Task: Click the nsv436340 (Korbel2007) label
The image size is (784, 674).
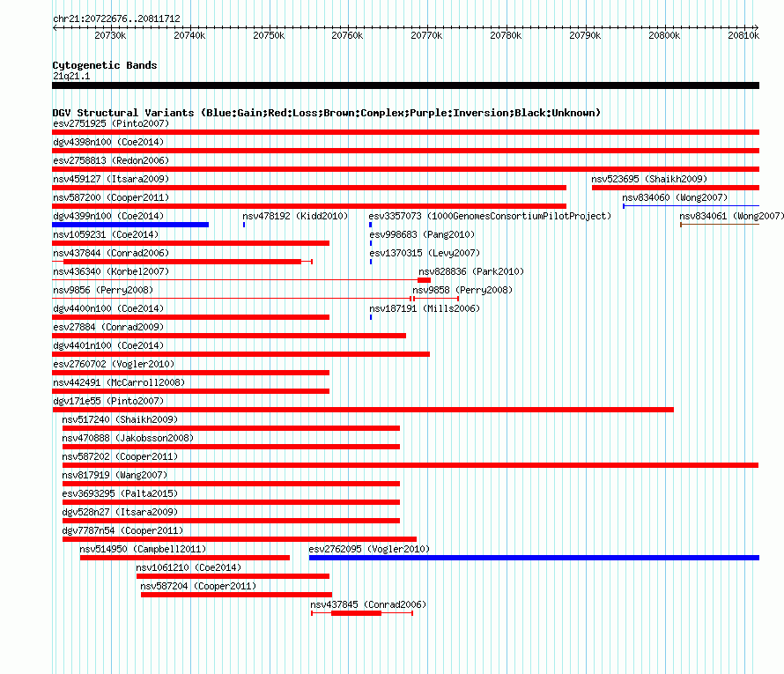Action: (111, 271)
